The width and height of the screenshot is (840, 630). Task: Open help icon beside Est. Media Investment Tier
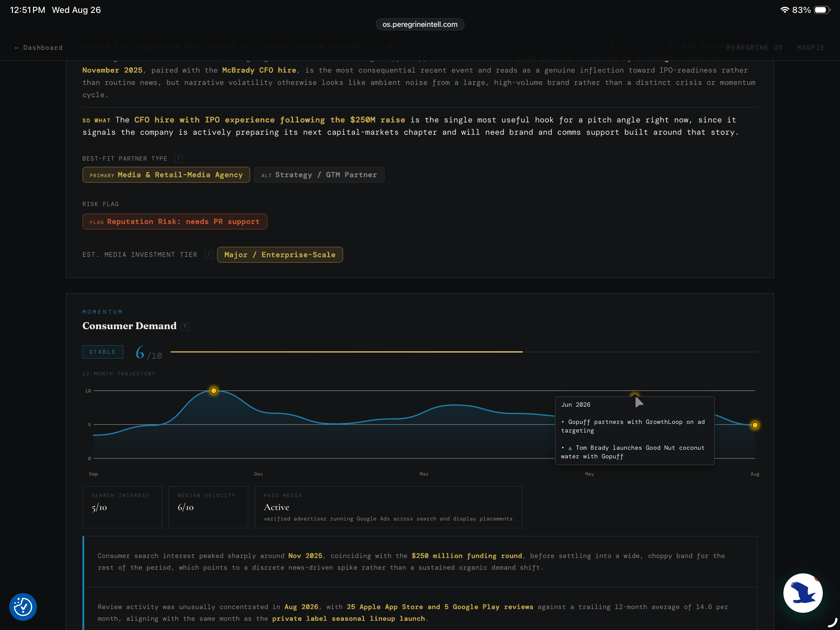click(209, 255)
